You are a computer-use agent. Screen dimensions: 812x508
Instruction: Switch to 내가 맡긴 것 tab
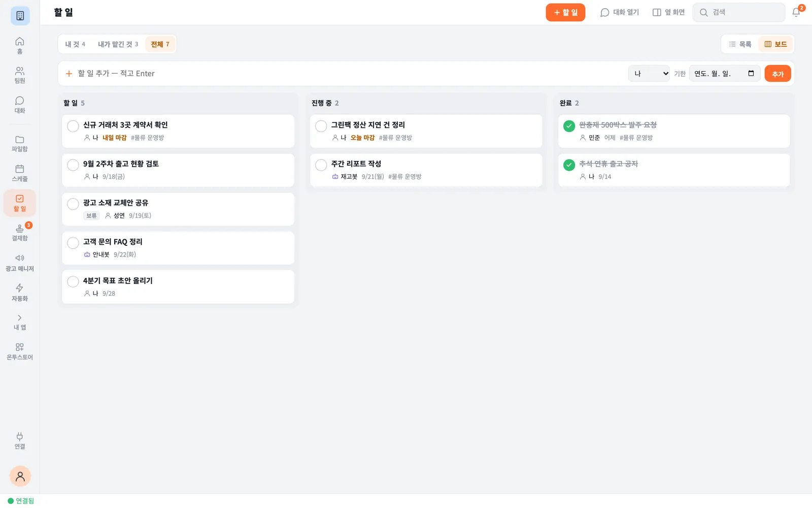pos(118,44)
